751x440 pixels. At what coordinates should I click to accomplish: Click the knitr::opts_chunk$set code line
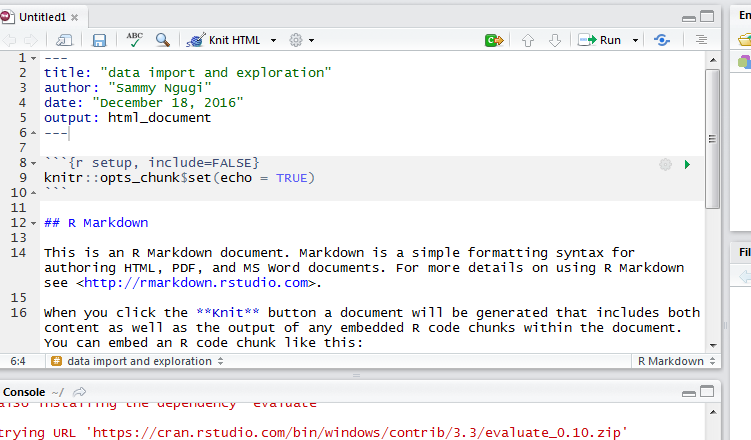(x=180, y=178)
